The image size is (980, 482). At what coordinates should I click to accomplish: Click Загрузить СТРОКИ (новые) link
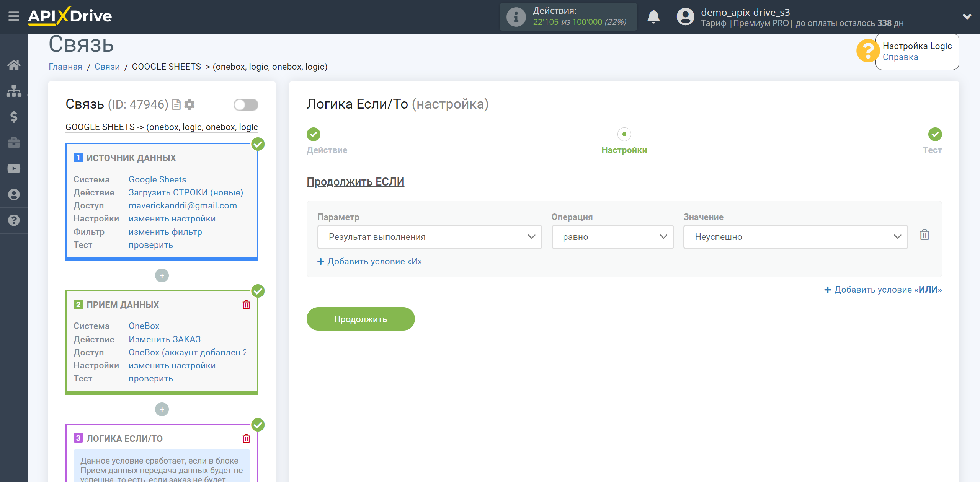coord(186,192)
